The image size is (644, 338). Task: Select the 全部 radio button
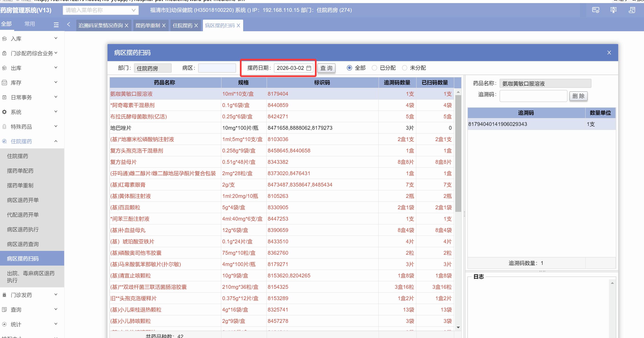point(349,68)
